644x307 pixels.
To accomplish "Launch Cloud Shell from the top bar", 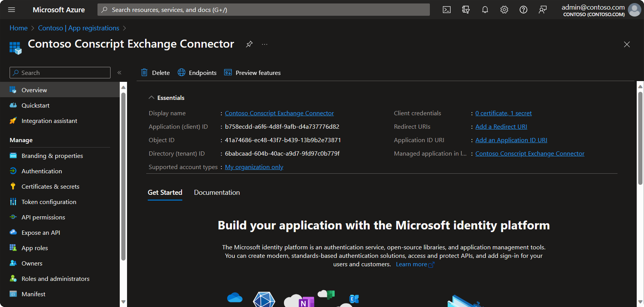I will point(447,10).
